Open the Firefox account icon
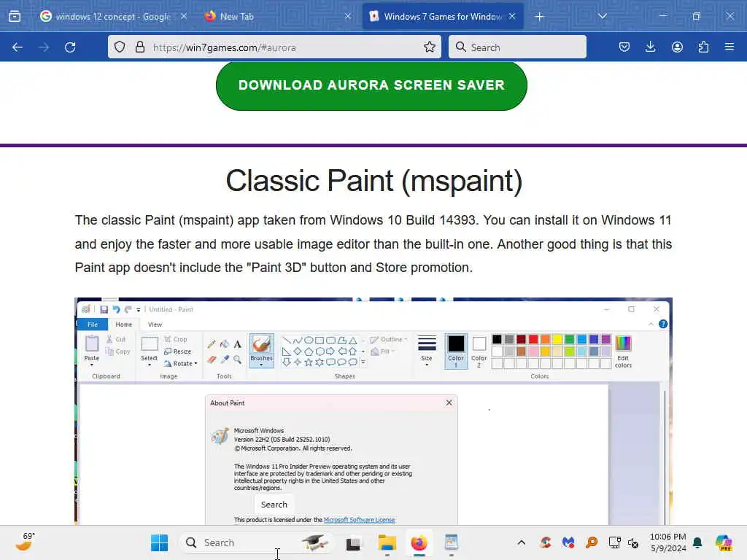Viewport: 747px width, 560px height. (x=677, y=47)
